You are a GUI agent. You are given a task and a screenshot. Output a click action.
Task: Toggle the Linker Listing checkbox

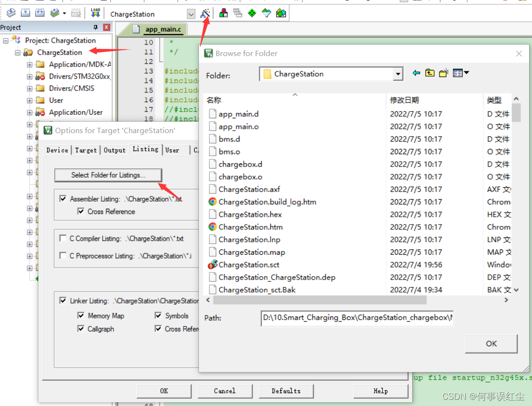pyautogui.click(x=63, y=300)
